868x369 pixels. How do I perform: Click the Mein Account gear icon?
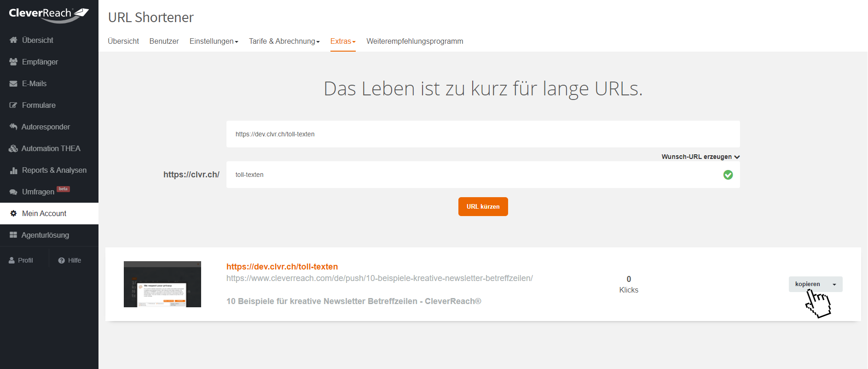[x=13, y=213]
